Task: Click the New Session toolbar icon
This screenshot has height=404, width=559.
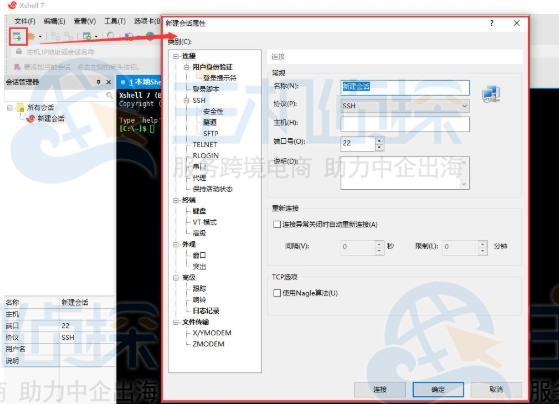Action: [18, 36]
